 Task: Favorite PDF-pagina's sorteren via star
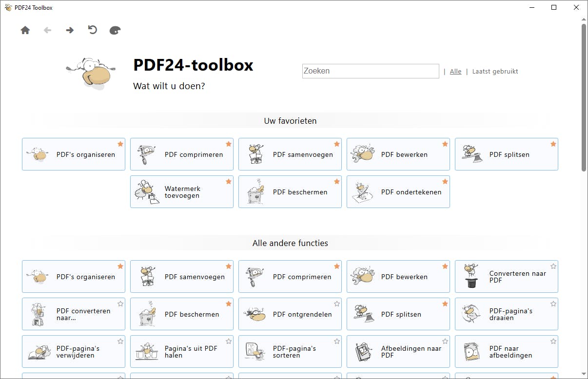(x=337, y=341)
